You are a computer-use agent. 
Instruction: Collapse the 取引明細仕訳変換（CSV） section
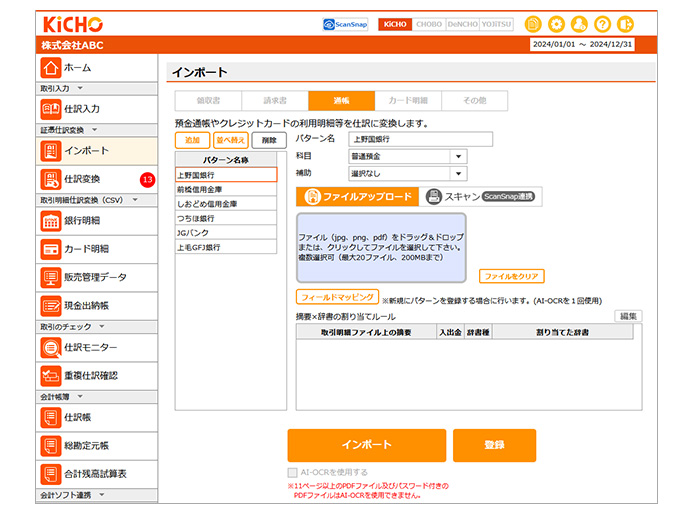coord(134,200)
